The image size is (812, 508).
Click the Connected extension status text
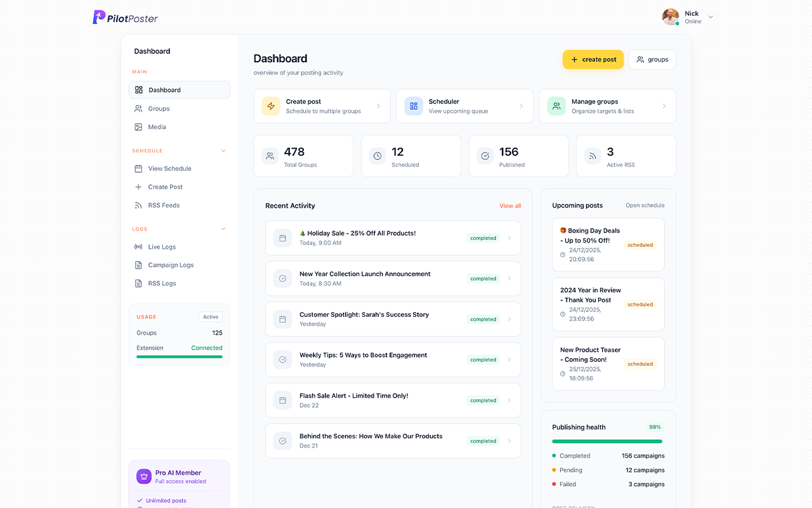pyautogui.click(x=207, y=348)
